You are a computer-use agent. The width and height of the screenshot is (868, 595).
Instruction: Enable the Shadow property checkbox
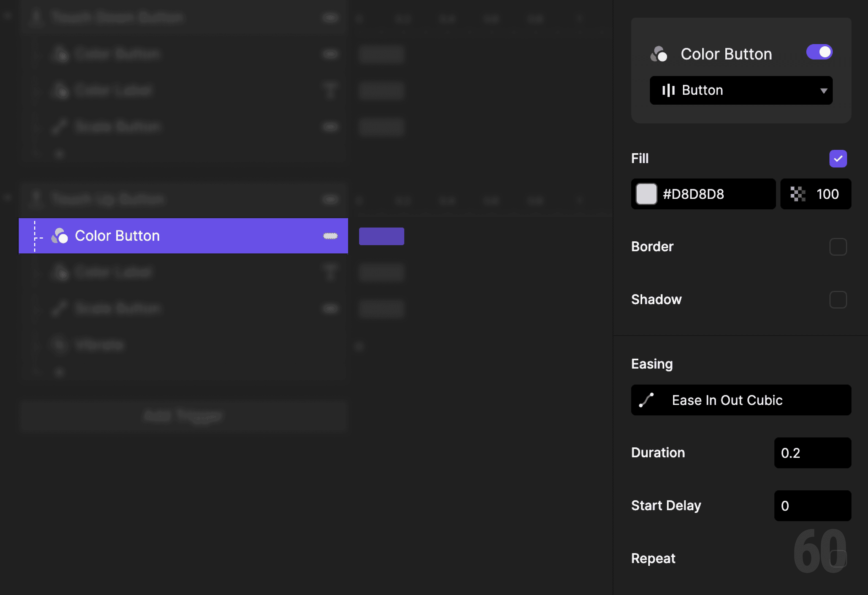coord(839,299)
